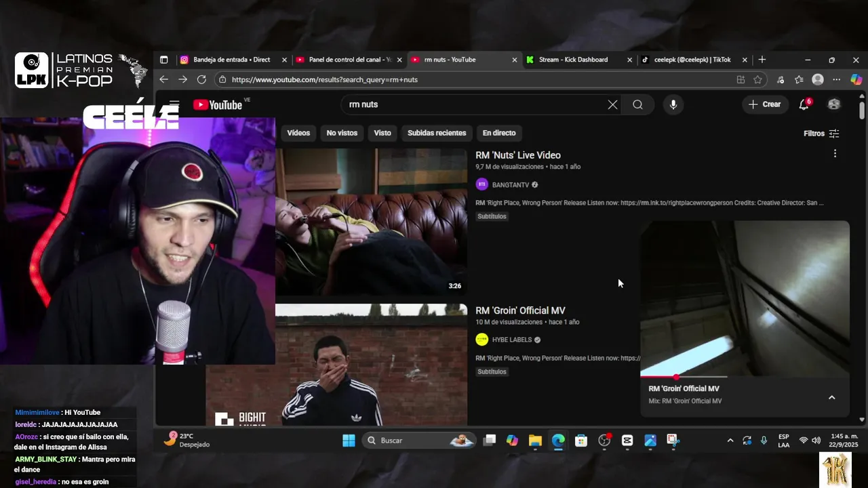Image resolution: width=868 pixels, height=488 pixels.
Task: Open the Windows Start menu
Action: [x=349, y=441]
